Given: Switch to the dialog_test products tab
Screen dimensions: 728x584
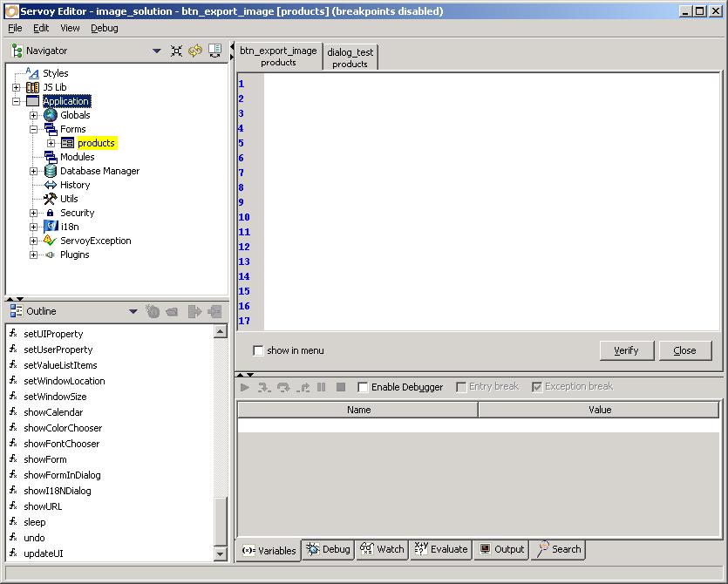Looking at the screenshot, I should [350, 58].
